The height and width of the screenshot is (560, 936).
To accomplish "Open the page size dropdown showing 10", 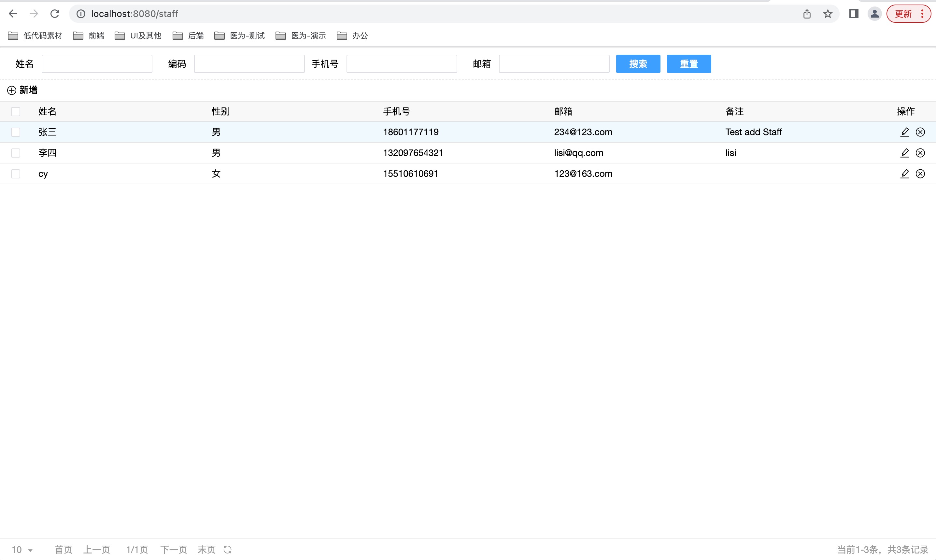I will tap(22, 550).
